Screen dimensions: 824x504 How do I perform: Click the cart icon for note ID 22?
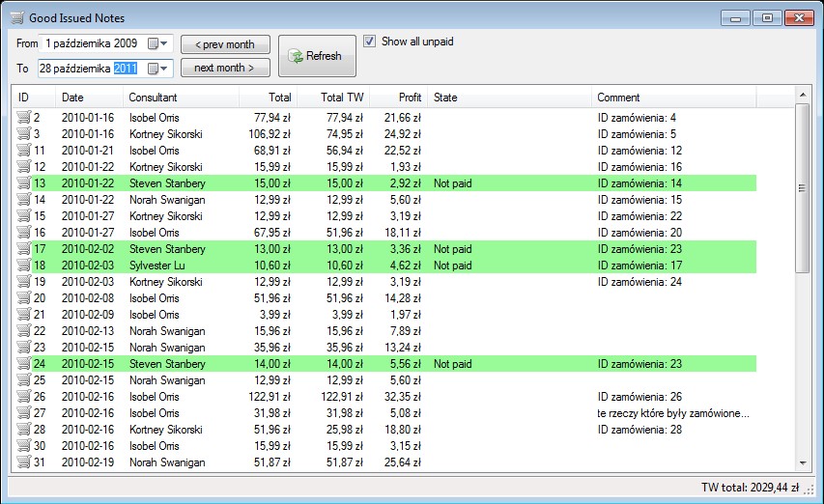24,330
